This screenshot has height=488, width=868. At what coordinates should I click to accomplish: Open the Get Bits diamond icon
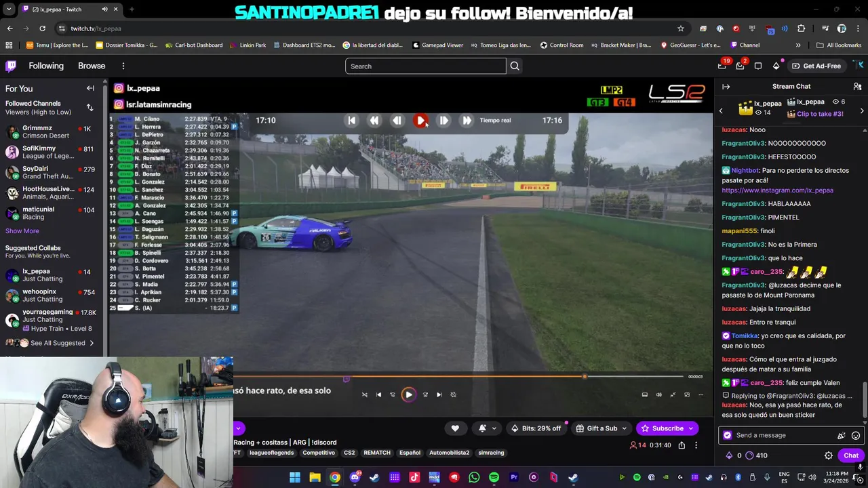point(776,66)
